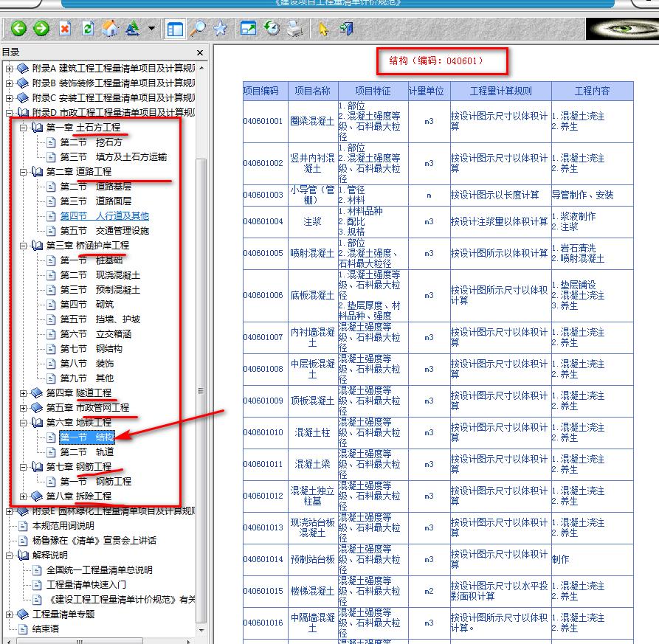The image size is (659, 644).
Task: Click the font size icon in toolbar
Action: [x=132, y=29]
